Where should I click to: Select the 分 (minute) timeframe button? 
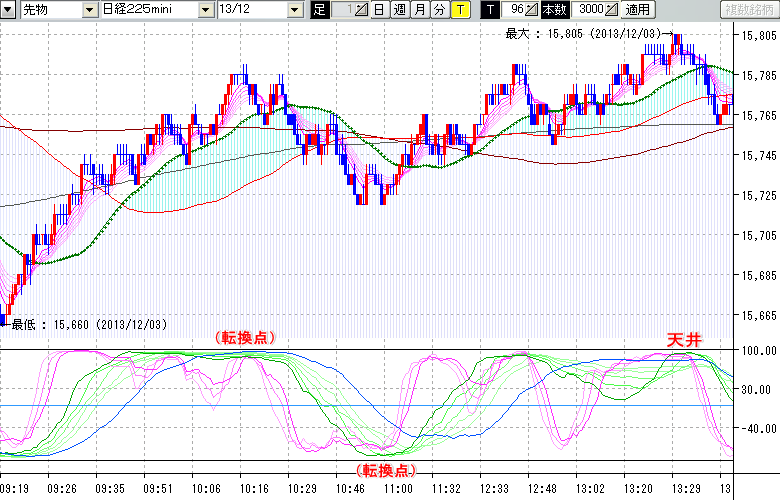(x=439, y=10)
